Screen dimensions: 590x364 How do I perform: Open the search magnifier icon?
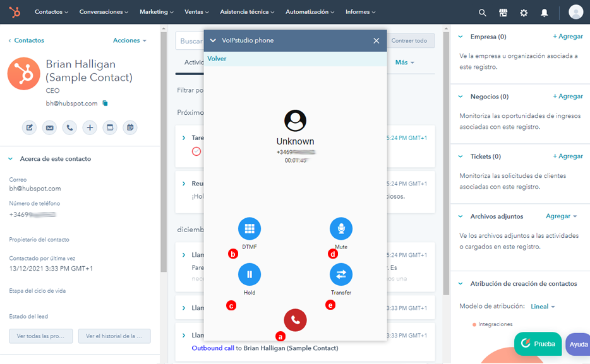tap(482, 13)
